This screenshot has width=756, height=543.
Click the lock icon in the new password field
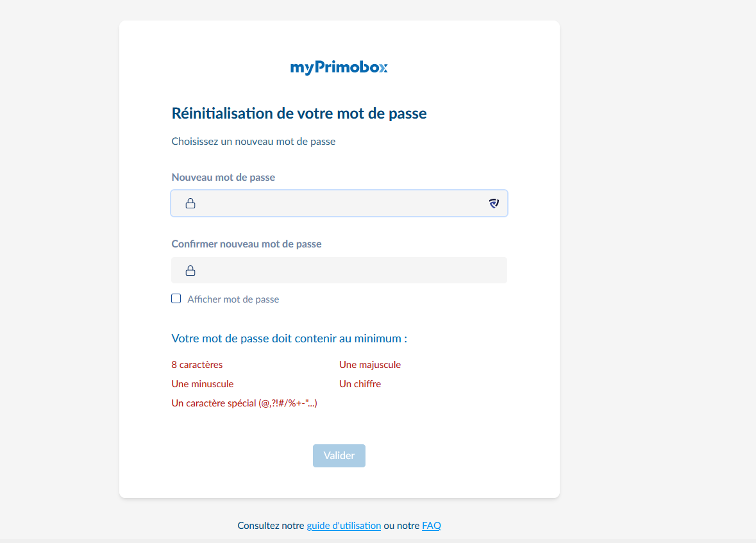(x=190, y=204)
